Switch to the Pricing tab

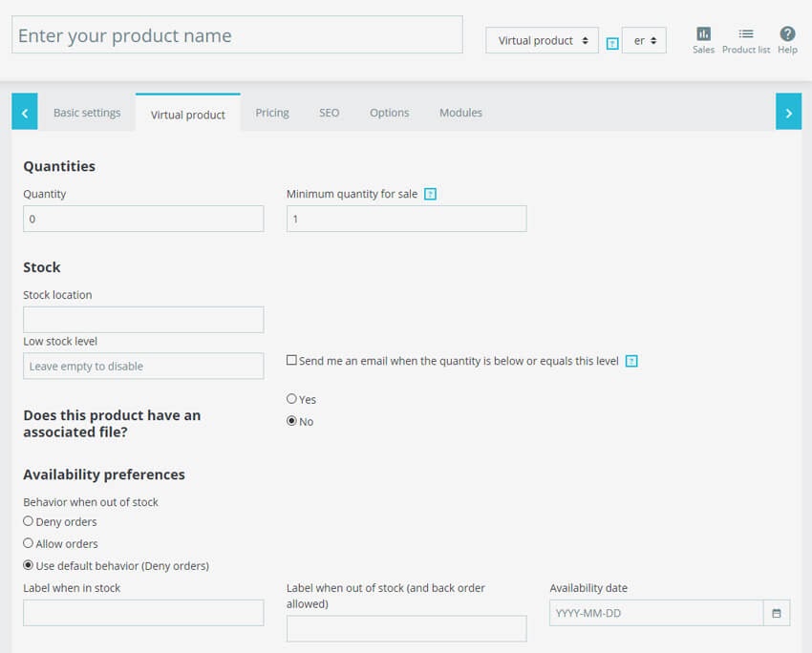click(271, 112)
